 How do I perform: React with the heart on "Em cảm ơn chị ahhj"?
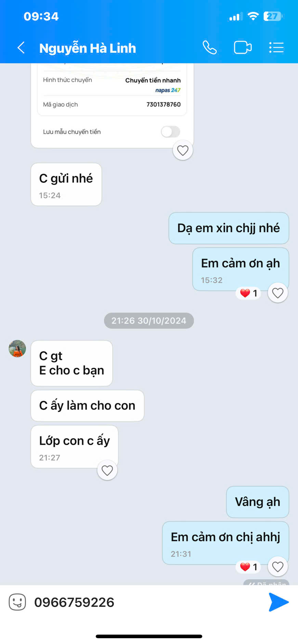coord(277,567)
